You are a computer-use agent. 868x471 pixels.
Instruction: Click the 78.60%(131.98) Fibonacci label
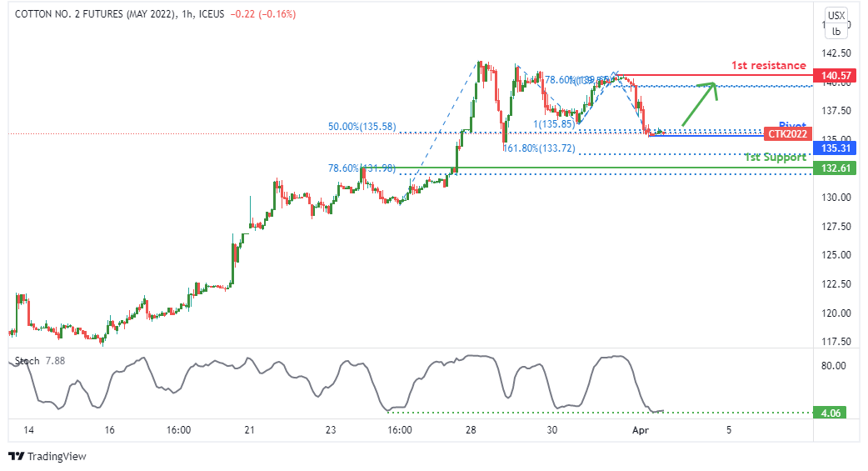[x=362, y=168]
